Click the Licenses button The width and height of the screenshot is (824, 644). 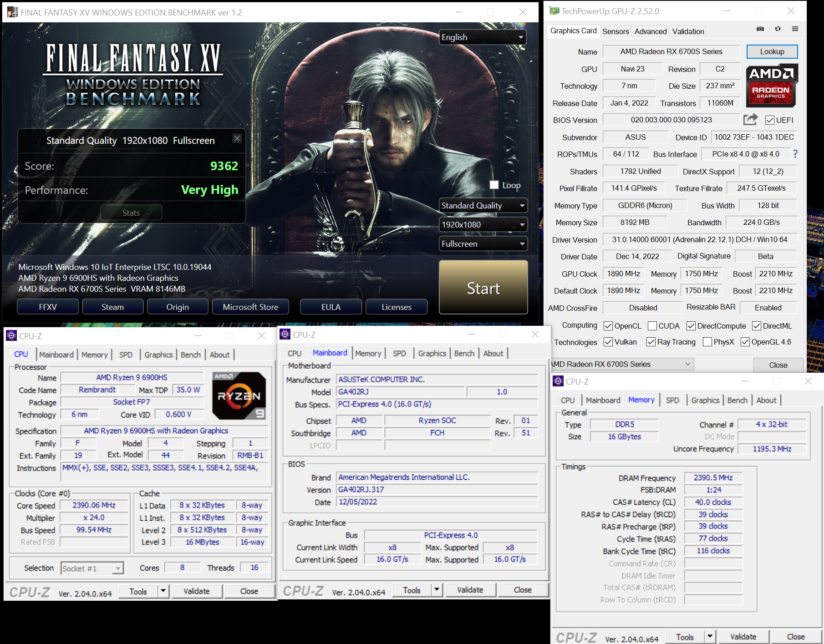[397, 307]
